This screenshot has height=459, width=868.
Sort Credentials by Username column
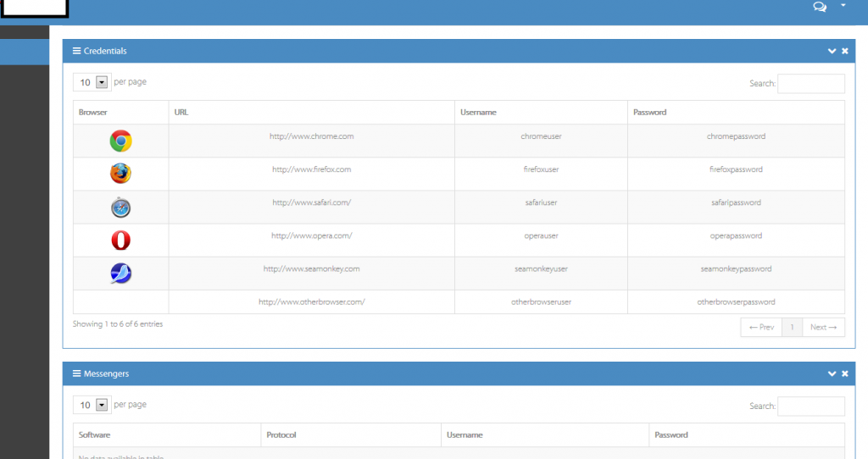point(541,113)
